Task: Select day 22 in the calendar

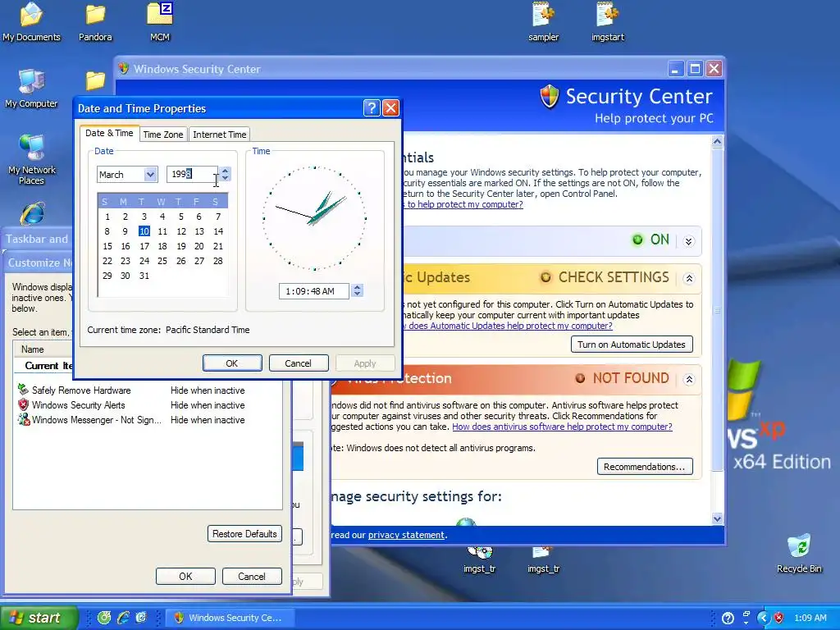Action: click(107, 261)
